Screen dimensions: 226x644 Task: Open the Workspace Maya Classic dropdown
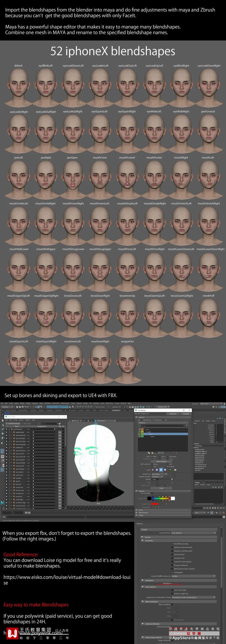(211, 404)
